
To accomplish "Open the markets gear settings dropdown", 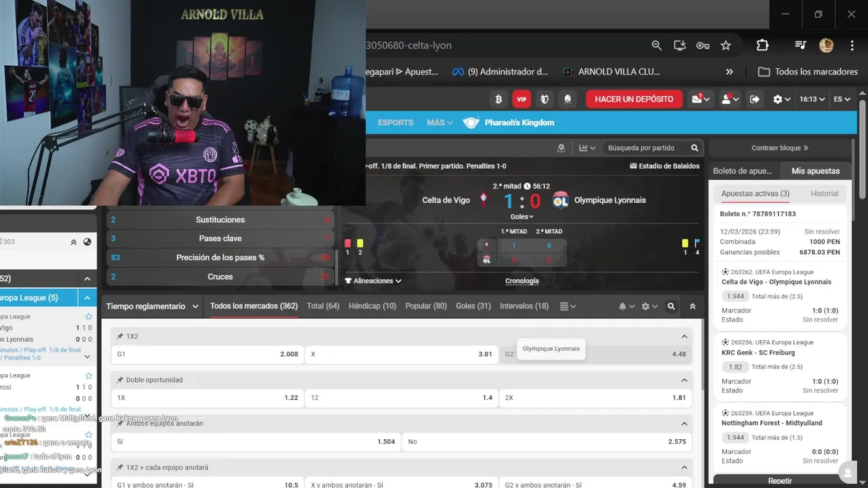I will [650, 306].
